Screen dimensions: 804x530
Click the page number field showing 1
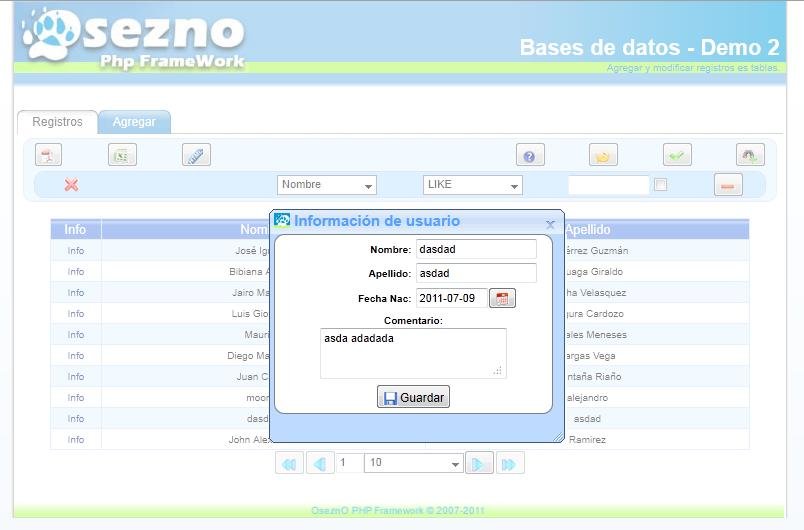pyautogui.click(x=349, y=463)
